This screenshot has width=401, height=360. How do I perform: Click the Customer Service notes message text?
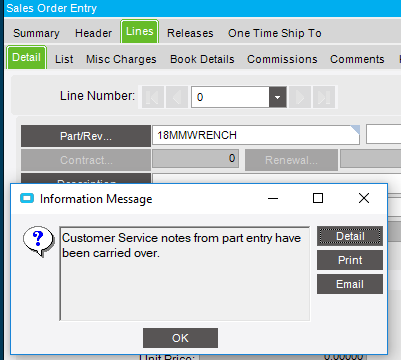click(x=181, y=245)
